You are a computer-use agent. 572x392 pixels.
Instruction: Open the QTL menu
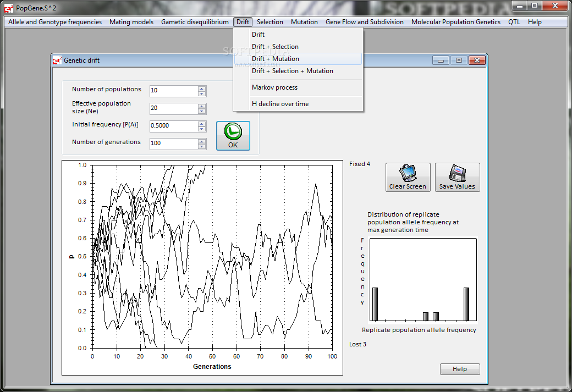pyautogui.click(x=514, y=22)
